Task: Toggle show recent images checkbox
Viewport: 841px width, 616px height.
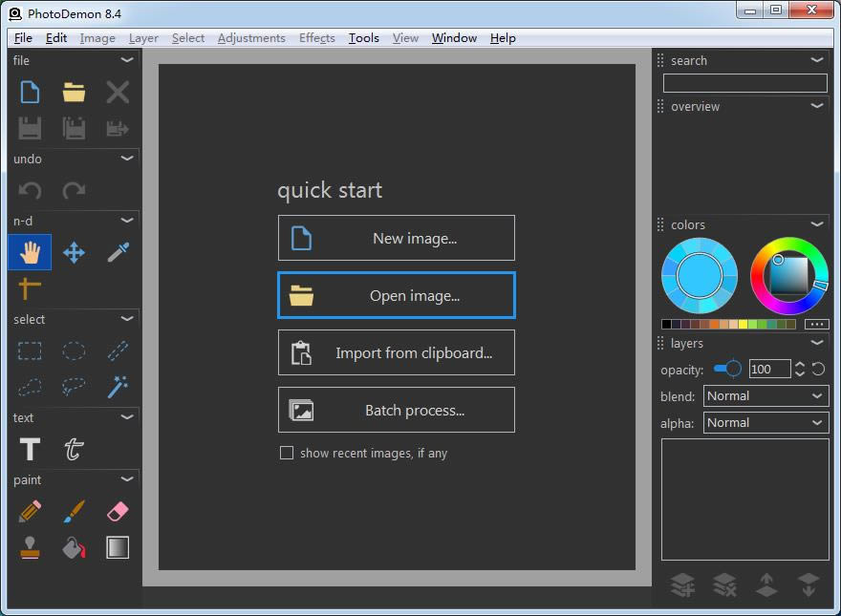Action: (x=287, y=453)
